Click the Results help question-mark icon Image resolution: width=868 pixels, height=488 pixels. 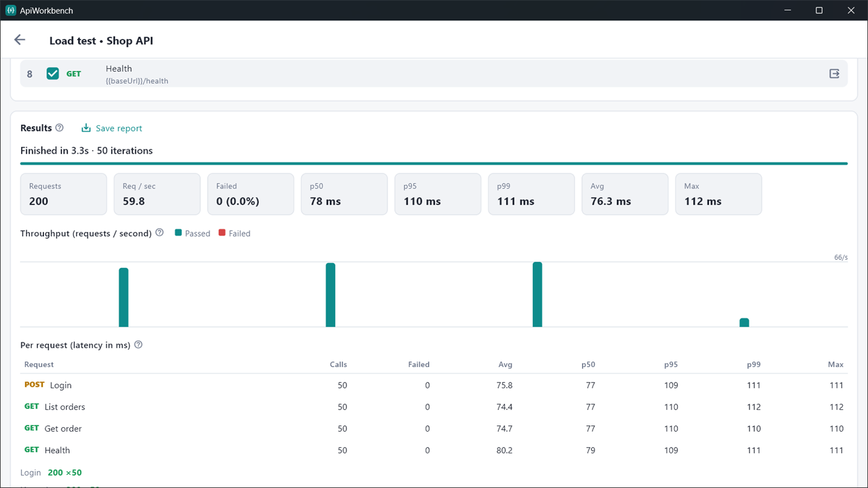(x=60, y=128)
